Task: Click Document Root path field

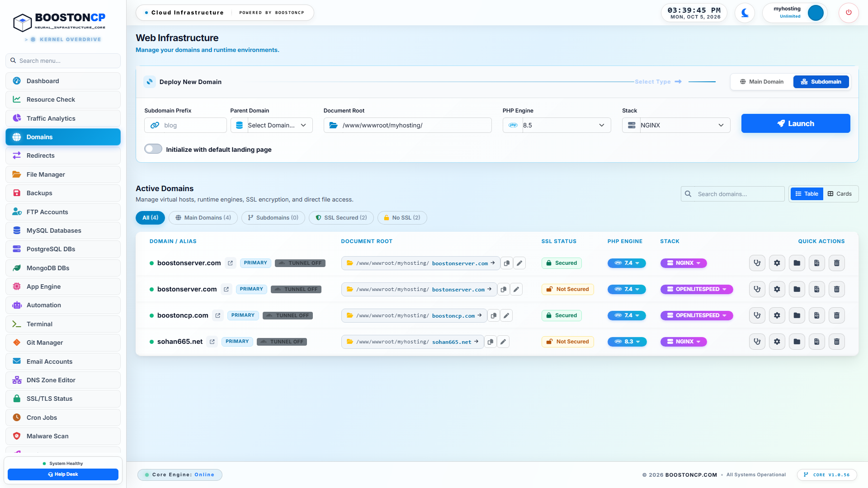Action: tap(408, 125)
